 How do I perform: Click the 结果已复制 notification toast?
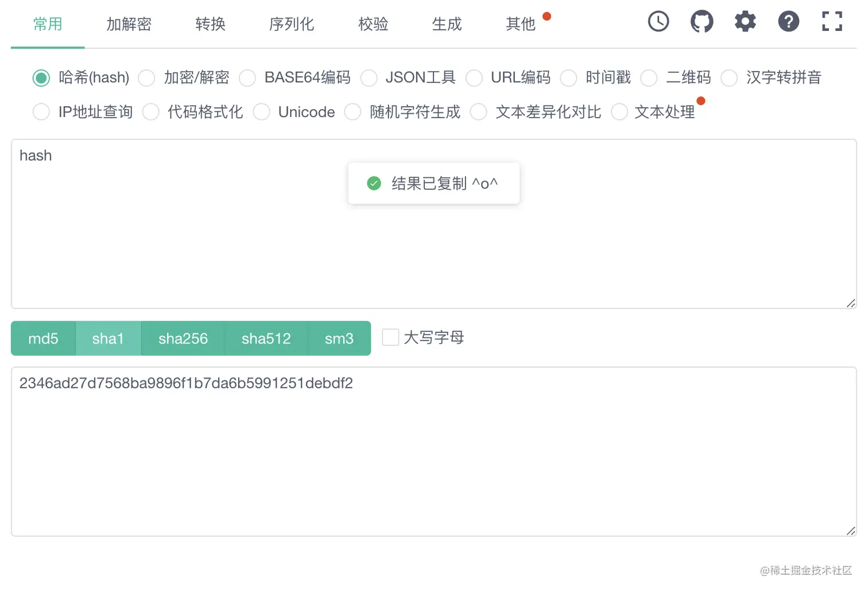(x=434, y=184)
